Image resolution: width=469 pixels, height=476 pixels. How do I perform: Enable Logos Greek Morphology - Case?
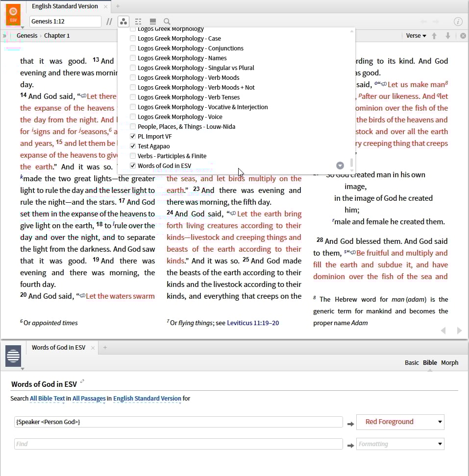[x=133, y=38]
